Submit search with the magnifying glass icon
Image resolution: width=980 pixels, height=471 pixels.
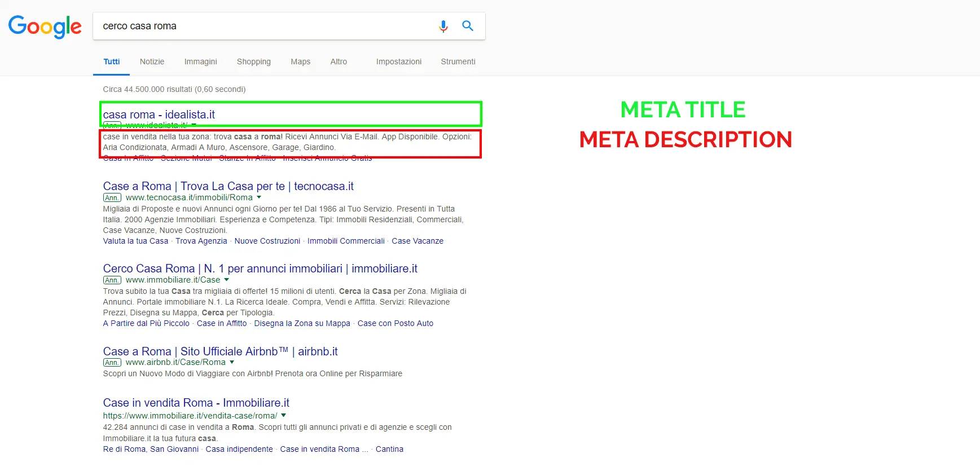468,26
